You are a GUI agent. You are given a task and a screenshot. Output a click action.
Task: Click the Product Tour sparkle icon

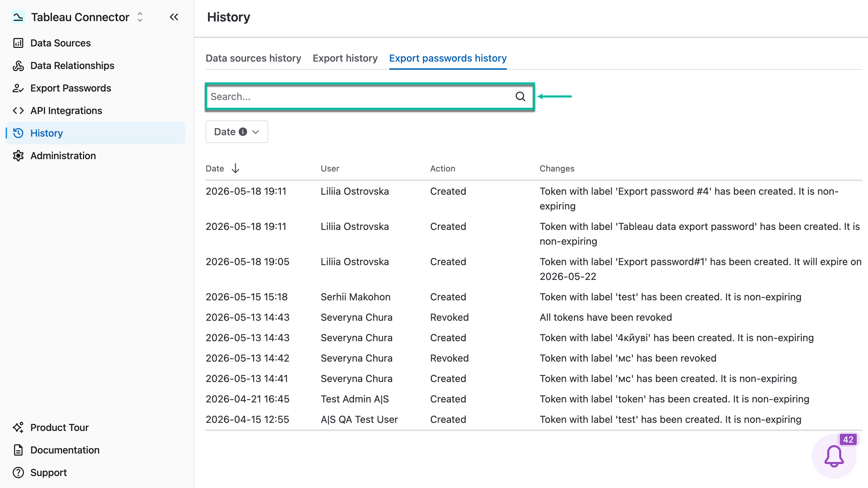pyautogui.click(x=18, y=427)
